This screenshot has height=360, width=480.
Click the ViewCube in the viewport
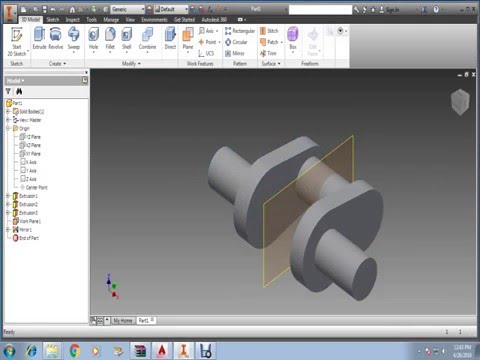tap(460, 102)
